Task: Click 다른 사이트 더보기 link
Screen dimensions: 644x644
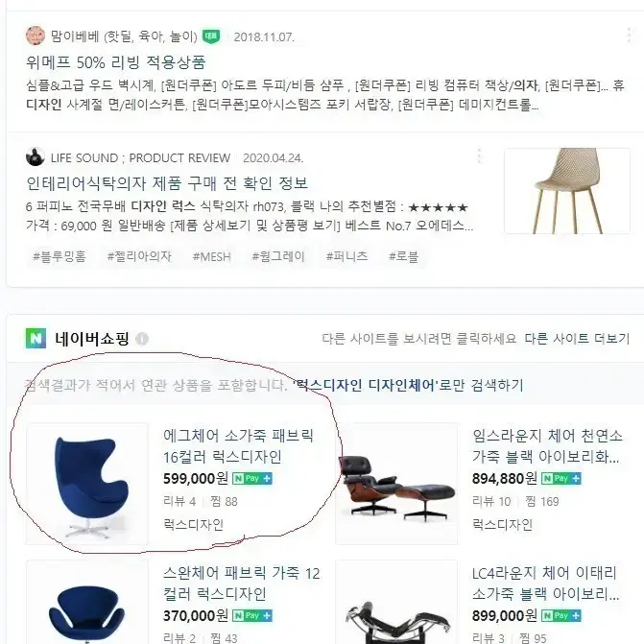Action: pyautogui.click(x=577, y=339)
